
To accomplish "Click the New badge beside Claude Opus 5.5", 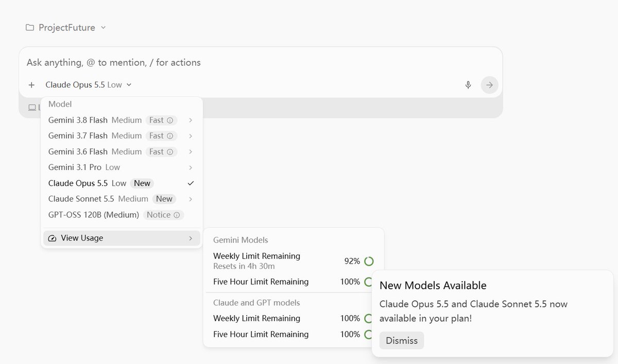I will click(142, 183).
